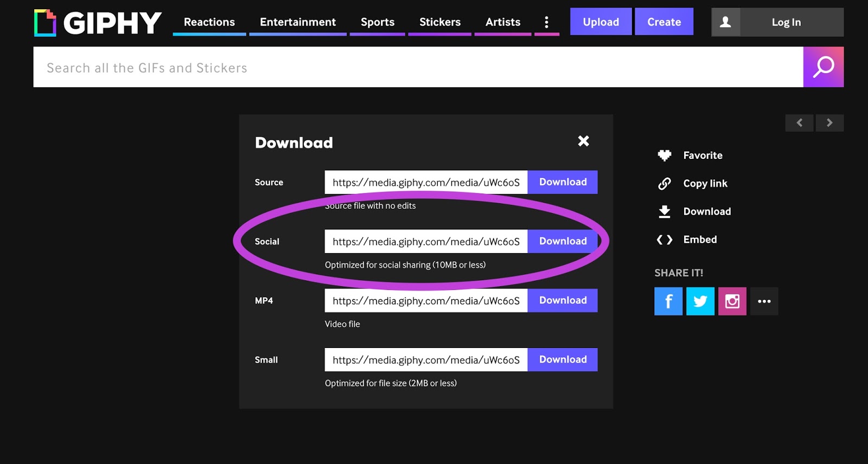Click the Create button
This screenshot has height=464, width=868.
coord(664,22)
